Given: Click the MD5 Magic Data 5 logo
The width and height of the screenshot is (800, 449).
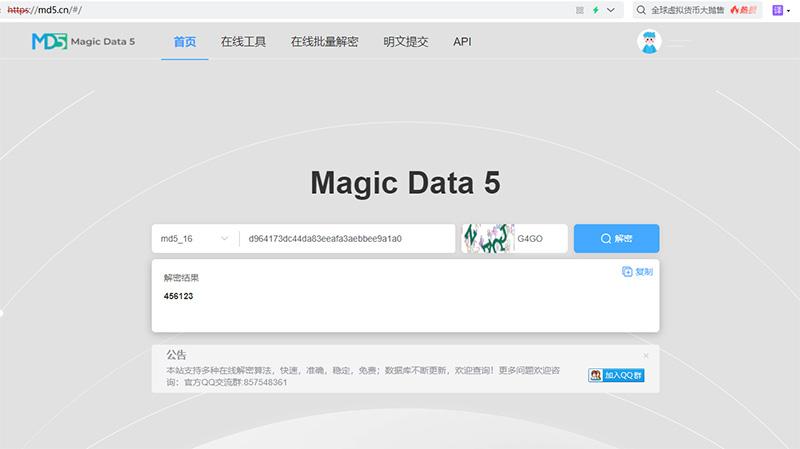Looking at the screenshot, I should click(x=82, y=42).
